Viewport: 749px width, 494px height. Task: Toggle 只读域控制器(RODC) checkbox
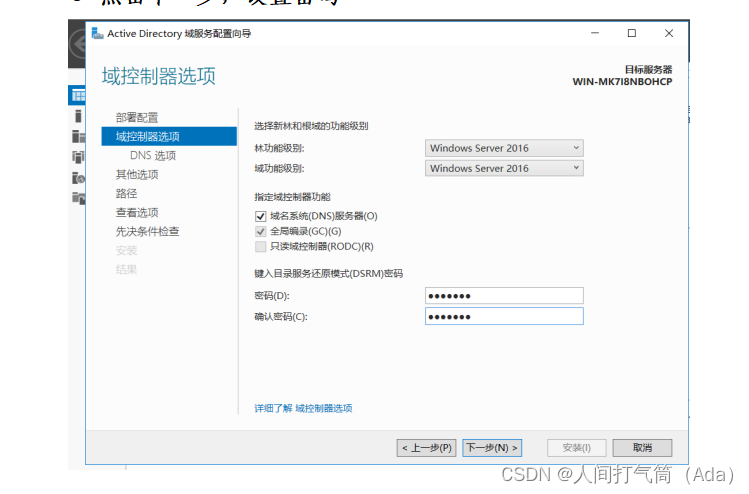coord(260,247)
